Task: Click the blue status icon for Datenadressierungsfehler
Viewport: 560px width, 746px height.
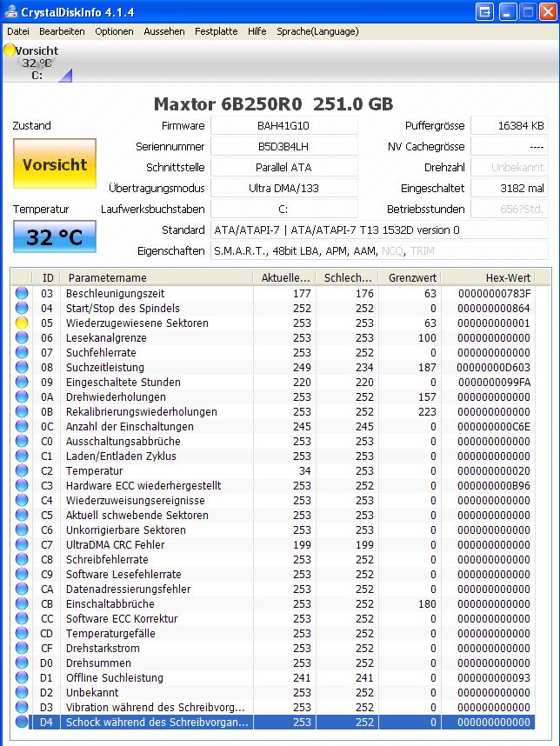Action: coord(22,589)
